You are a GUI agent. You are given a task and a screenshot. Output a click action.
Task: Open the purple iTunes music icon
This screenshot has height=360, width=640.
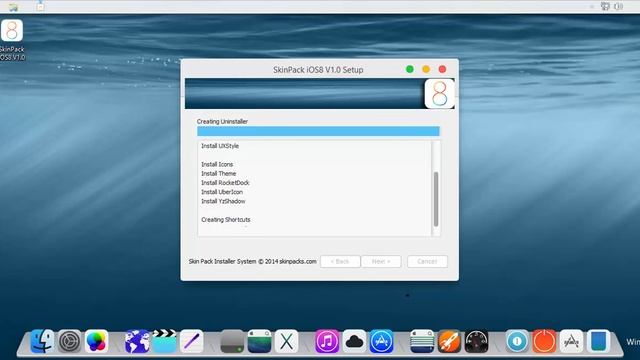pos(327,341)
